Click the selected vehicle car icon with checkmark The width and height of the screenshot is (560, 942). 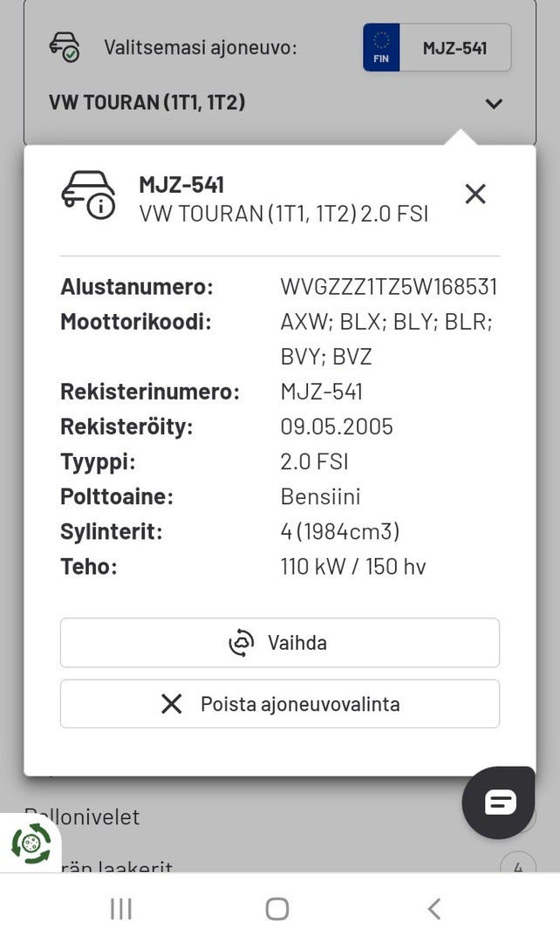pos(65,45)
